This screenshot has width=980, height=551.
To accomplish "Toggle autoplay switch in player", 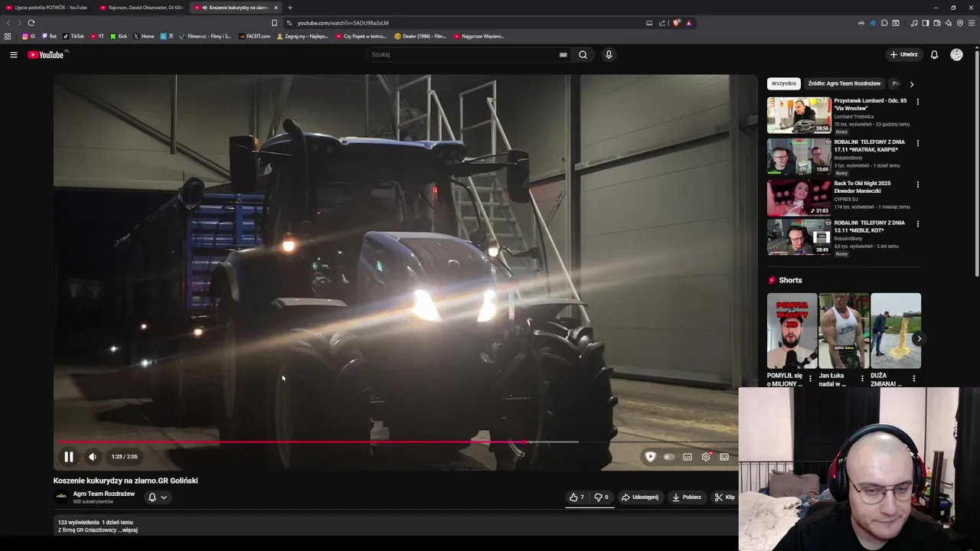I will pyautogui.click(x=669, y=457).
